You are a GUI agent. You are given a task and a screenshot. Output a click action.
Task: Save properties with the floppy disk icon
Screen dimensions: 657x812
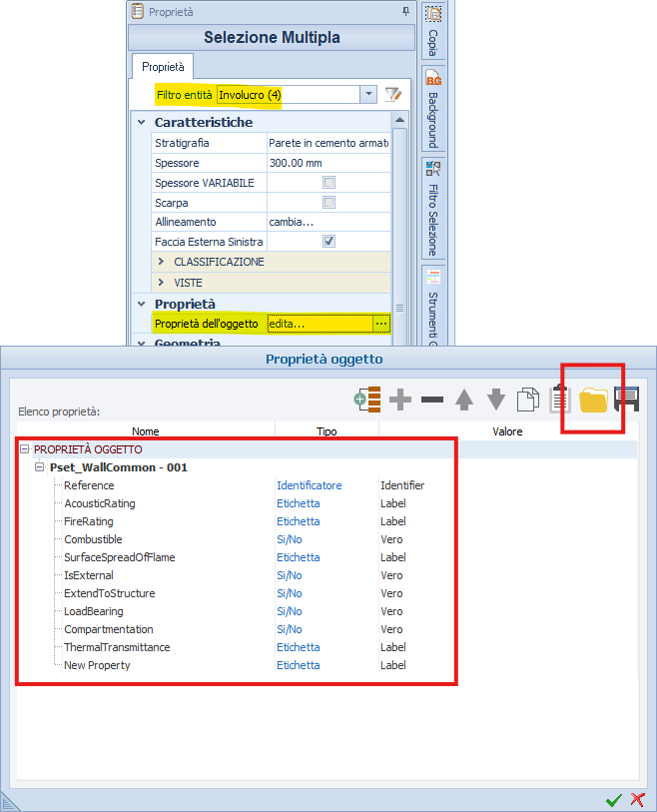point(626,400)
